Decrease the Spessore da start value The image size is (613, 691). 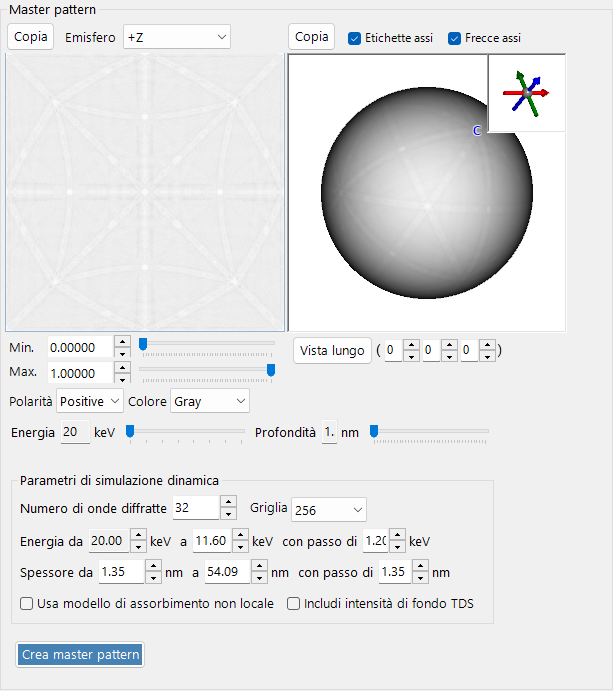[x=153, y=578]
